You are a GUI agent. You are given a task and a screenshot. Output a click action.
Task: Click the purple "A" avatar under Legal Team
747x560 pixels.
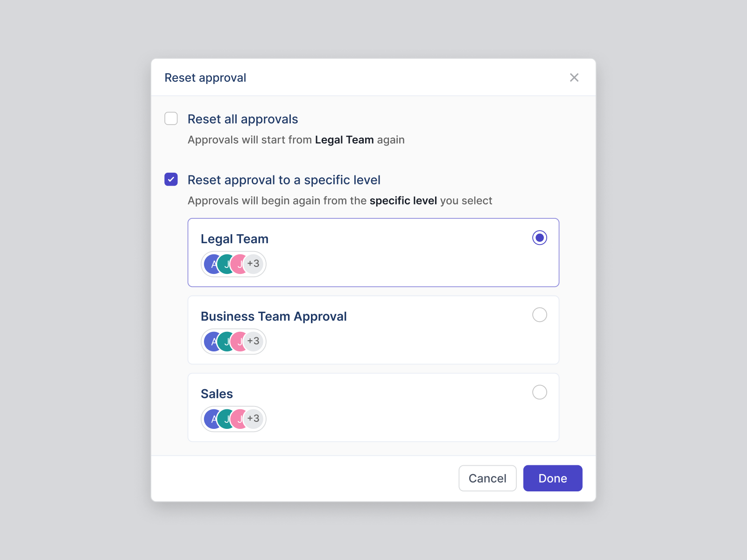point(213,264)
